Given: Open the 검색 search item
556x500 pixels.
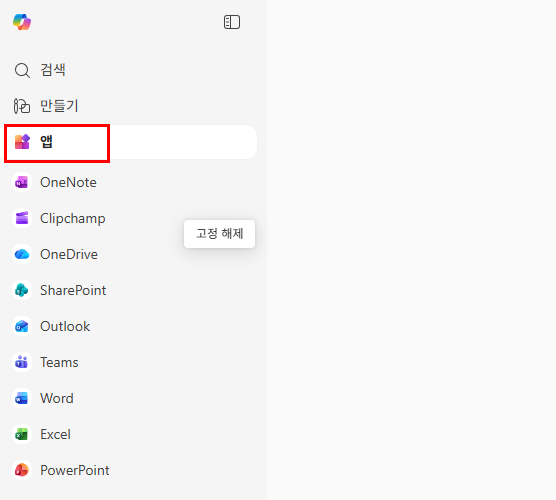Looking at the screenshot, I should (130, 70).
